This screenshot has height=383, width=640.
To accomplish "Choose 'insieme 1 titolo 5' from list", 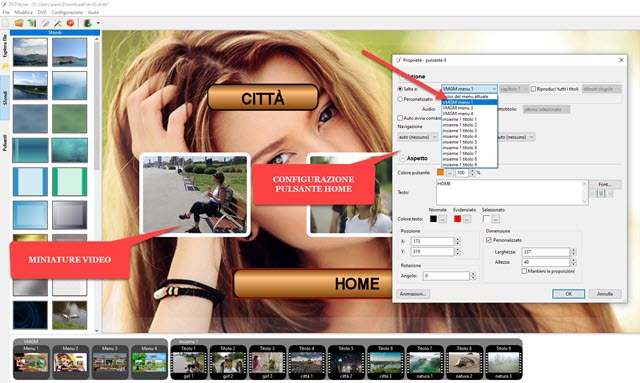I will click(469, 142).
